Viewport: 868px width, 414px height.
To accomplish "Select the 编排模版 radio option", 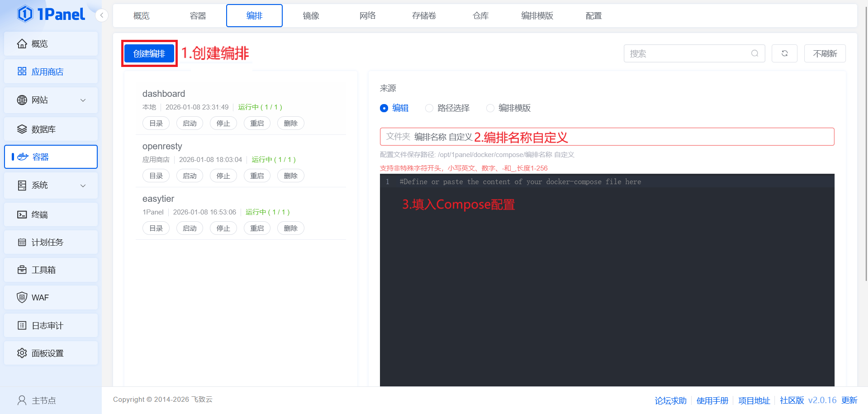I will point(490,108).
